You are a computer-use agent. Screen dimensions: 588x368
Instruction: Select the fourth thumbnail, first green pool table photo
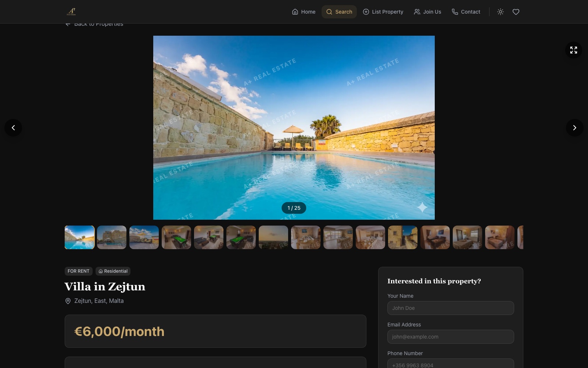click(176, 237)
